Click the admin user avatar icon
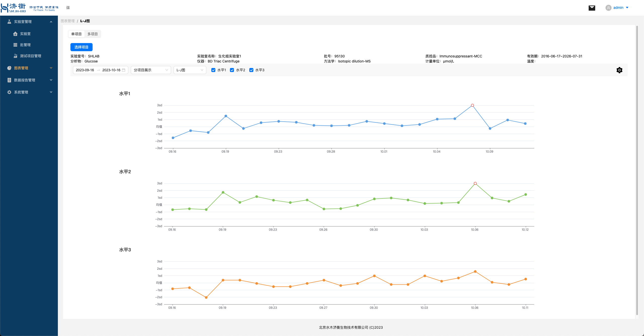Image resolution: width=644 pixels, height=336 pixels. [608, 8]
